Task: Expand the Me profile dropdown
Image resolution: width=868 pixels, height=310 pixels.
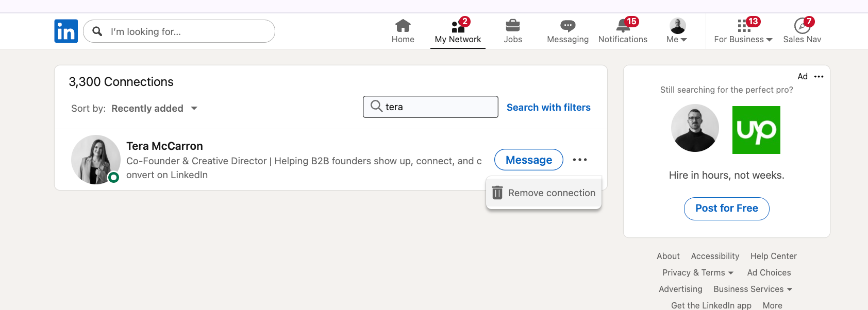Action: (677, 31)
